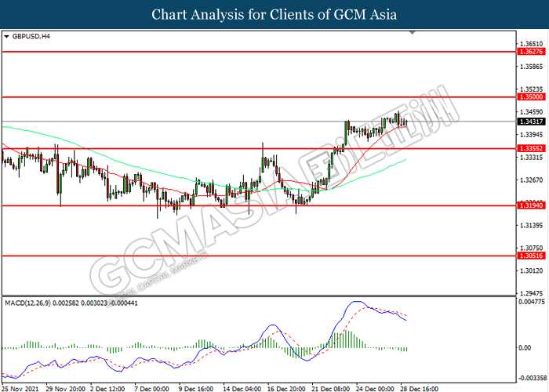
Task: Click the 1.31395 axis price value
Action: point(531,226)
